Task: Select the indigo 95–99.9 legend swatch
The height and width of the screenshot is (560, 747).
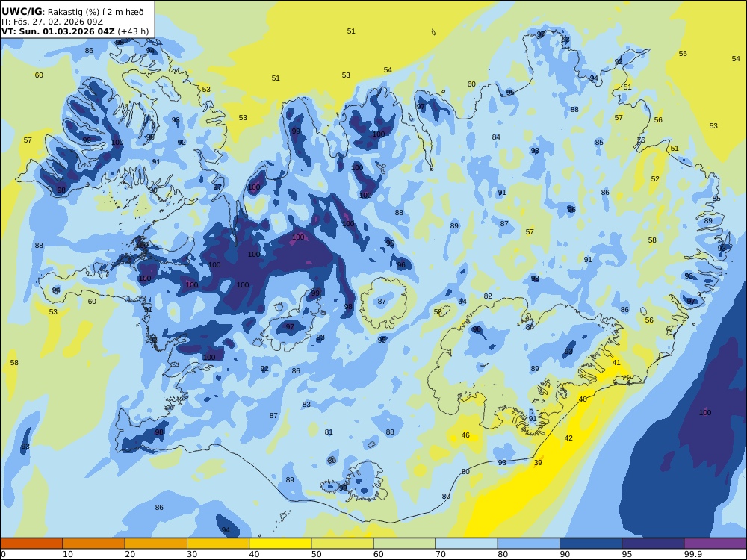Action: pyautogui.click(x=653, y=544)
